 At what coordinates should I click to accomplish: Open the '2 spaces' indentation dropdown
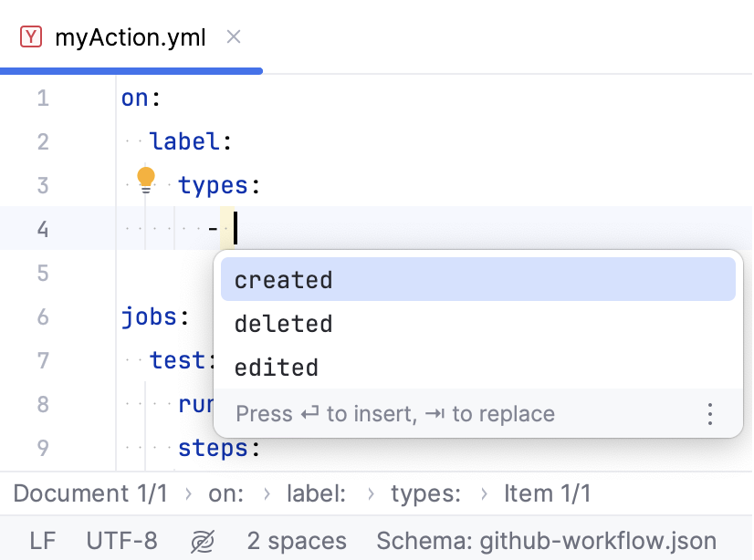pyautogui.click(x=296, y=540)
